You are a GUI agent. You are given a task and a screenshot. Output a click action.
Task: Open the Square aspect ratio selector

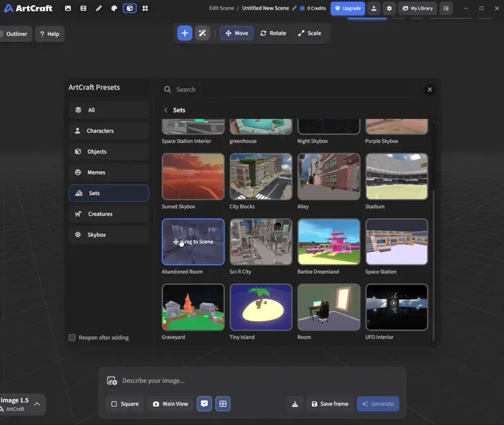125,404
